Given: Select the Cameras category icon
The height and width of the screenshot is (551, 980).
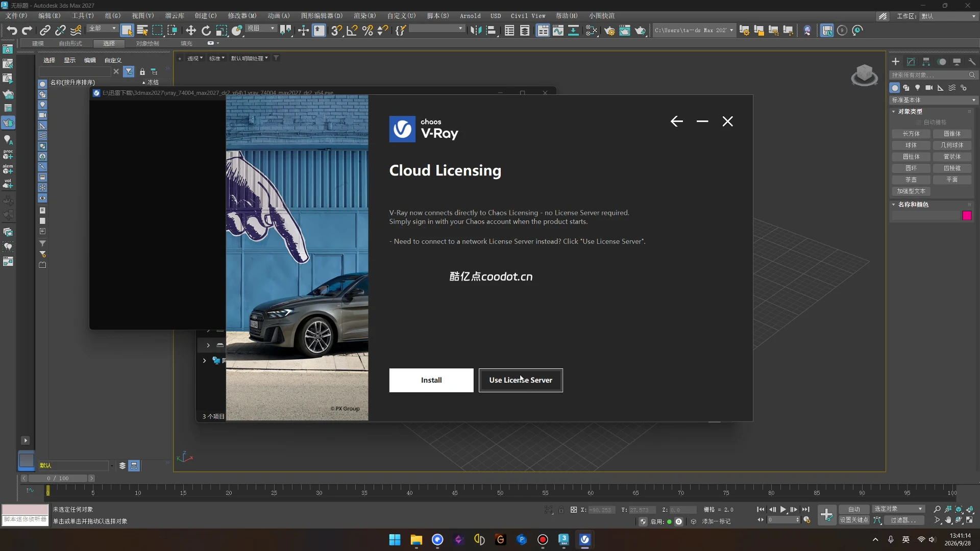Looking at the screenshot, I should coord(929,88).
